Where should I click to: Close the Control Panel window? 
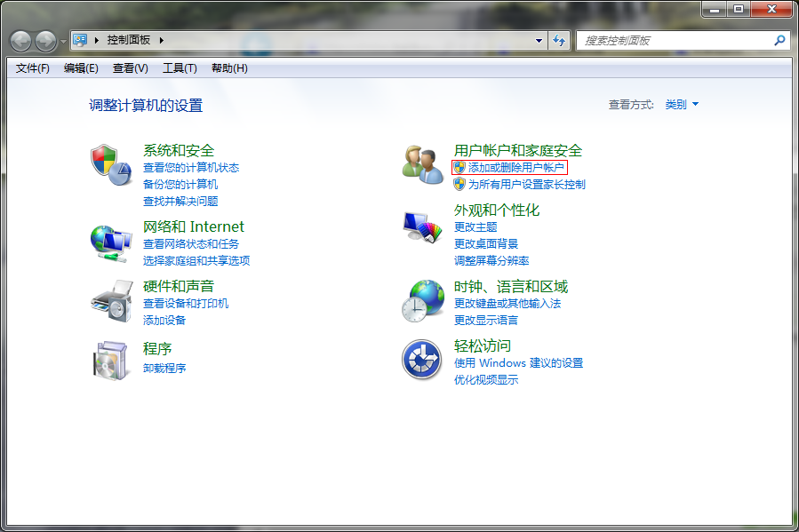click(771, 9)
